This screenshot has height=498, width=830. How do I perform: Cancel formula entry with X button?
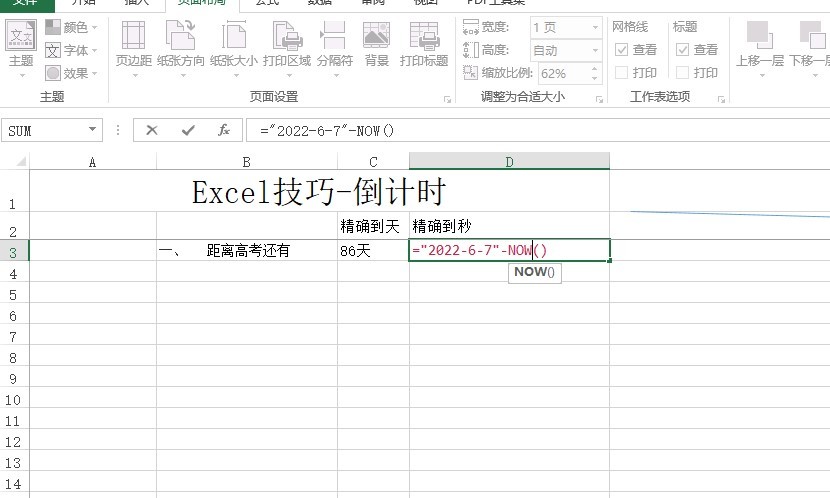pos(152,130)
